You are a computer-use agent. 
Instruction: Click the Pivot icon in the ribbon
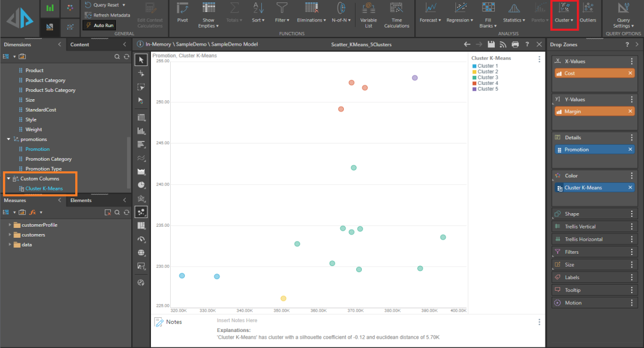pyautogui.click(x=182, y=12)
